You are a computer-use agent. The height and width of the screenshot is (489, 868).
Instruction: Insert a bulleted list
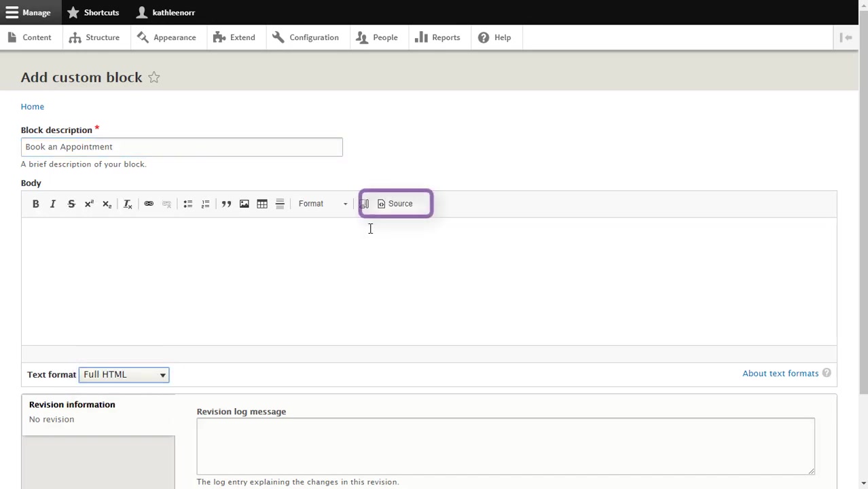[x=188, y=204]
